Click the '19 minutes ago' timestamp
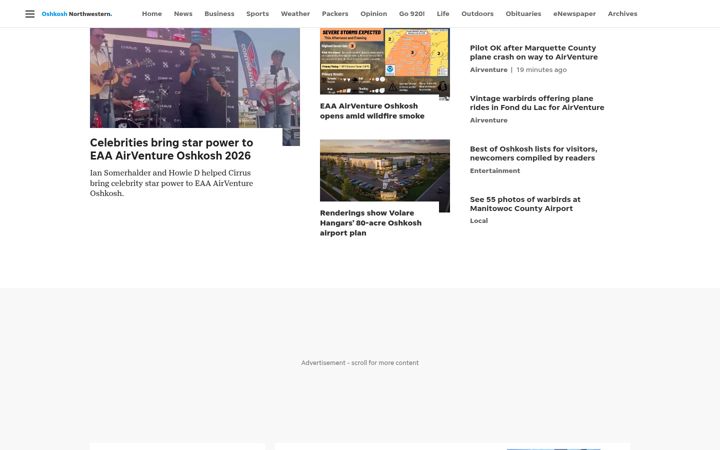The width and height of the screenshot is (720, 450). pyautogui.click(x=541, y=70)
